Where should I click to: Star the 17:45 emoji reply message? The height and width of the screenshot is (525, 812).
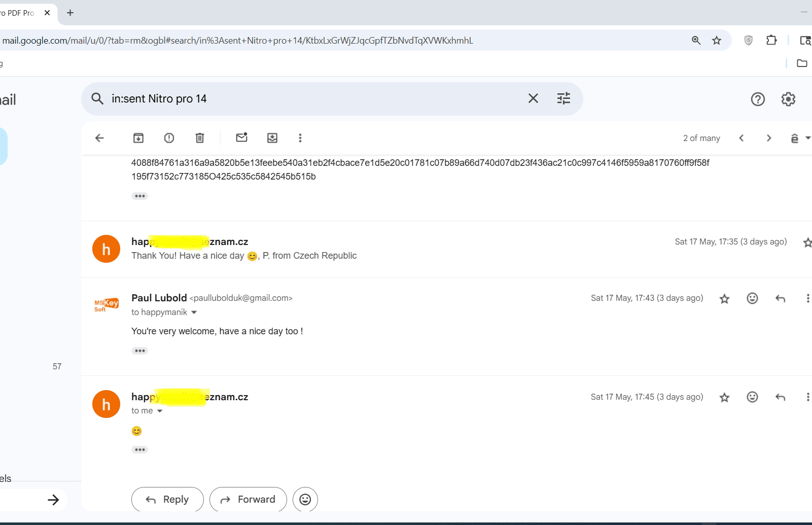(x=724, y=397)
